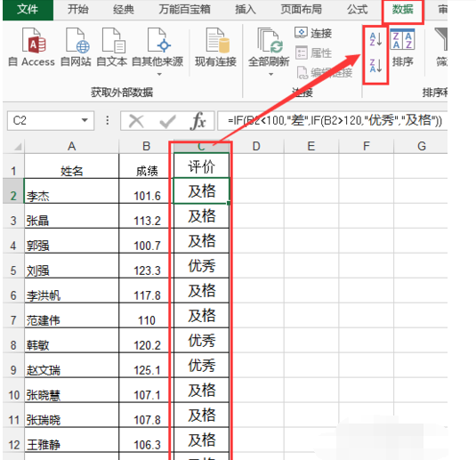Viewport: 476px width, 460px height.
Task: Cancel the formula entry with X
Action: (x=136, y=121)
